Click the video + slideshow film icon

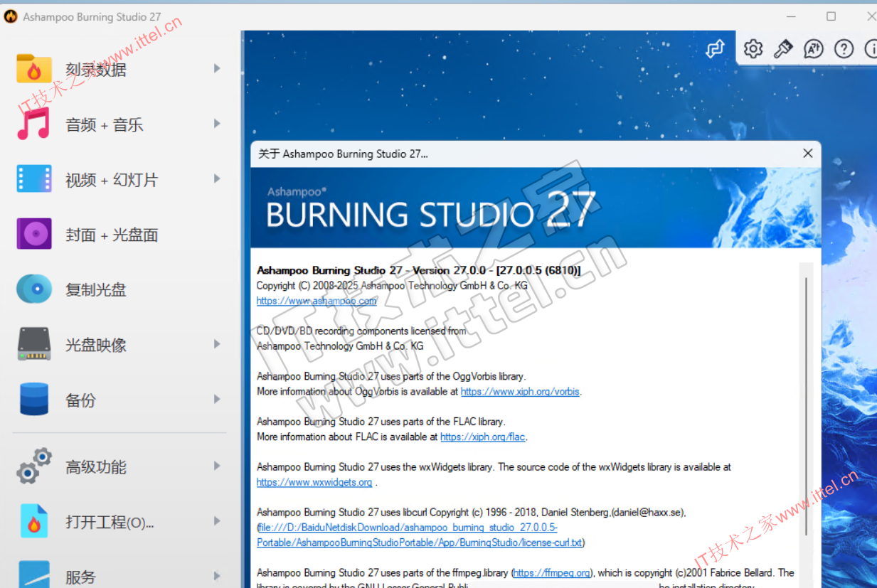(33, 179)
